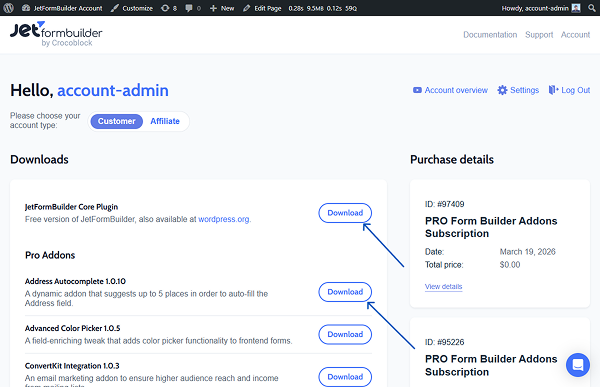Download ConvertKit Integration 1.0.3 addon
The image size is (600, 387).
pos(345,377)
